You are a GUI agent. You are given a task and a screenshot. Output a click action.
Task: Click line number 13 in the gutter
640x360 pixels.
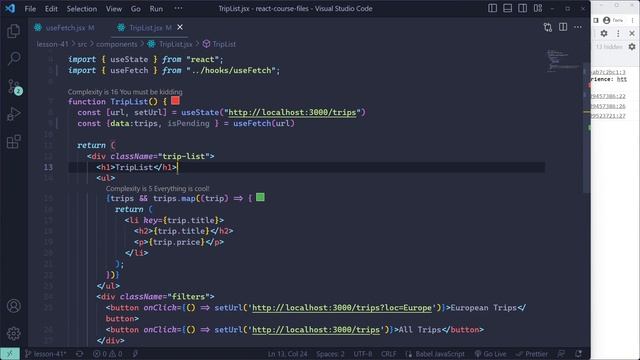pos(48,167)
